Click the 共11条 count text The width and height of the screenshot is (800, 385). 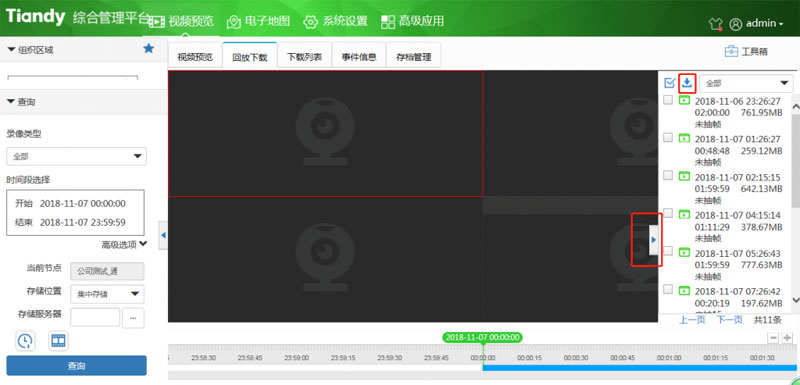[x=768, y=320]
